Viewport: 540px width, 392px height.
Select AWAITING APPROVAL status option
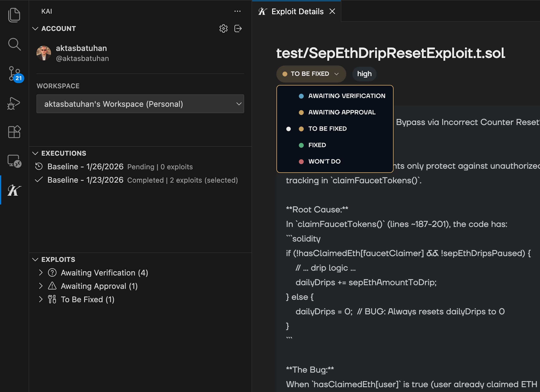(x=342, y=112)
